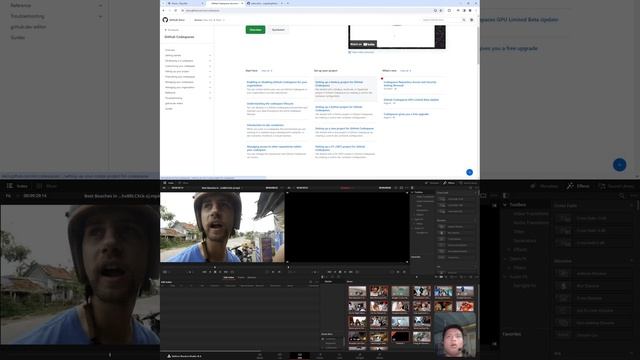Expand the Troubleshooting section chevron in docs sidebar
640x360 pixels.
click(x=210, y=98)
